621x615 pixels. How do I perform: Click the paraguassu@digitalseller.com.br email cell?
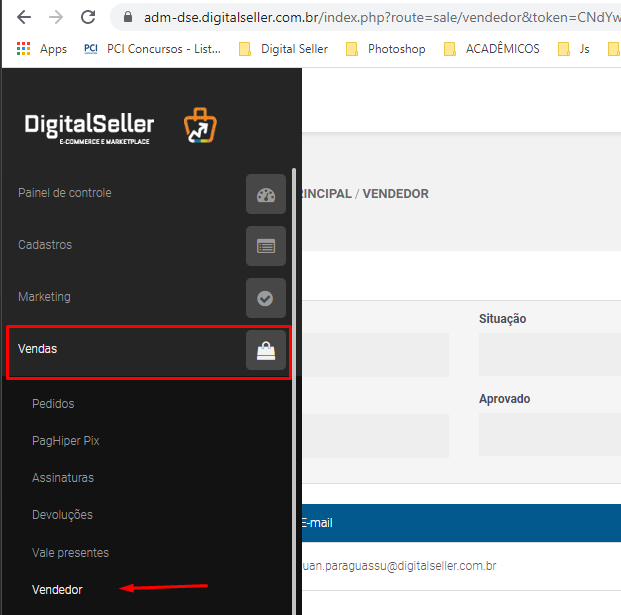pyautogui.click(x=399, y=566)
